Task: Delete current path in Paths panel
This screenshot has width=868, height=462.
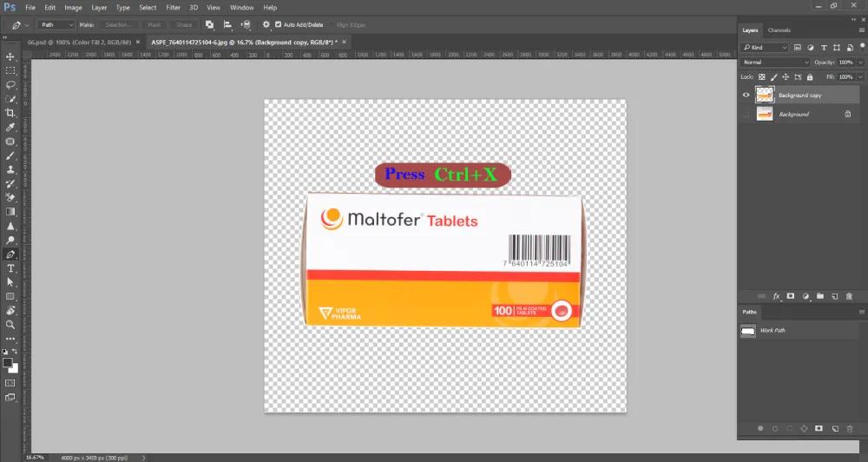Action: (x=849, y=428)
